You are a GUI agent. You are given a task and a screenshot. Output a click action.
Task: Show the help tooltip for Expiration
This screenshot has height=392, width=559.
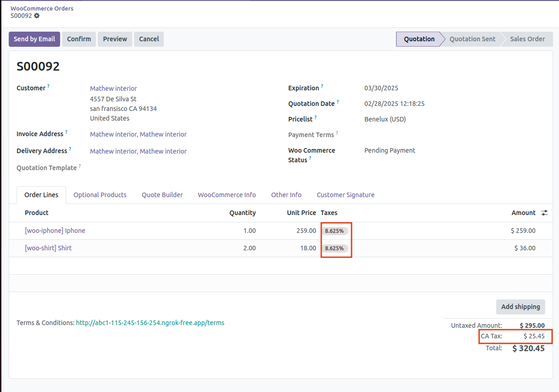click(322, 86)
